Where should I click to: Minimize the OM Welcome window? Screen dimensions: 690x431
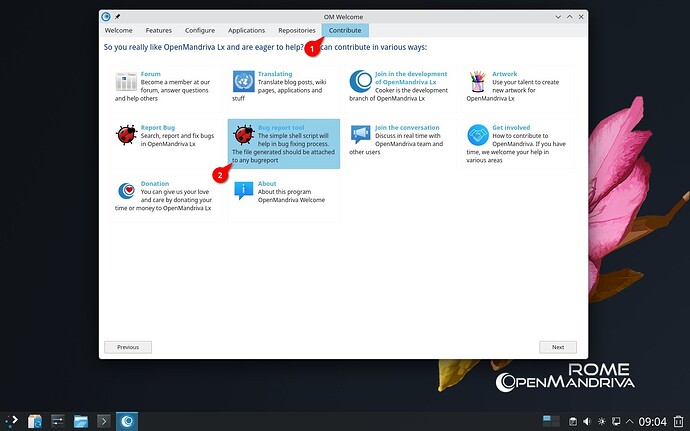pyautogui.click(x=558, y=17)
